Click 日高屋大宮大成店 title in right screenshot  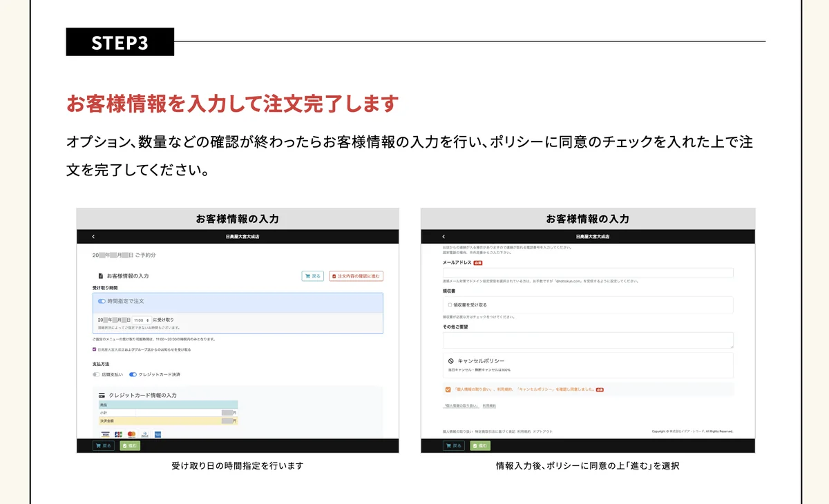(593, 237)
